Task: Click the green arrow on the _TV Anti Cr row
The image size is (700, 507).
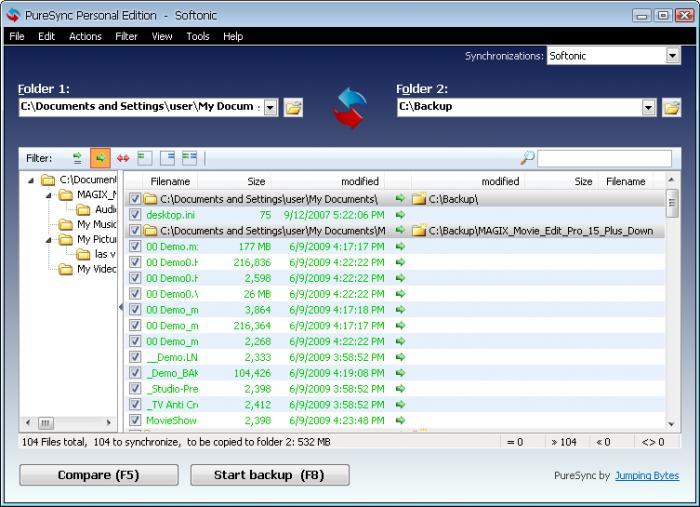Action: 400,404
